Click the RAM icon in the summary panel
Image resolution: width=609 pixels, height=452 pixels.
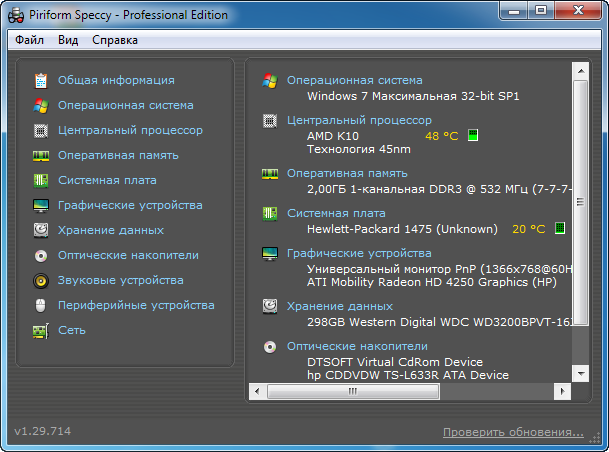[270, 174]
